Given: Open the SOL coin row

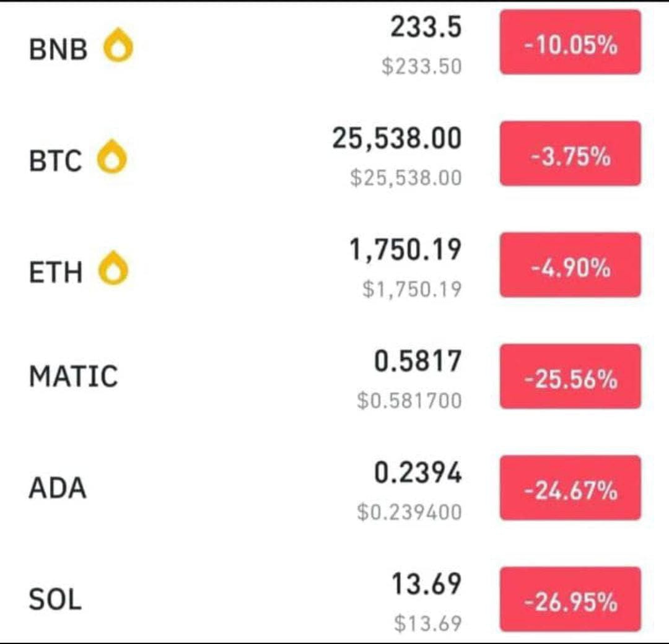Looking at the screenshot, I should click(334, 599).
